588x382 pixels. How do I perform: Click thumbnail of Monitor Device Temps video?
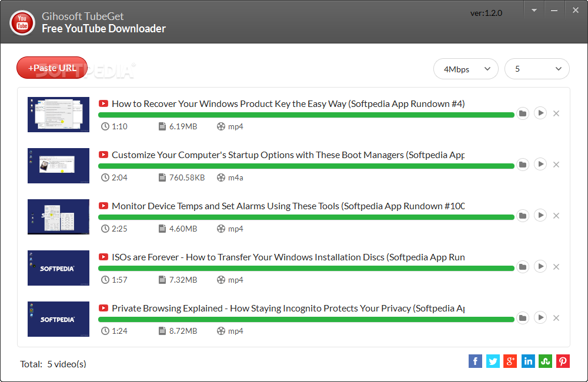pos(58,217)
